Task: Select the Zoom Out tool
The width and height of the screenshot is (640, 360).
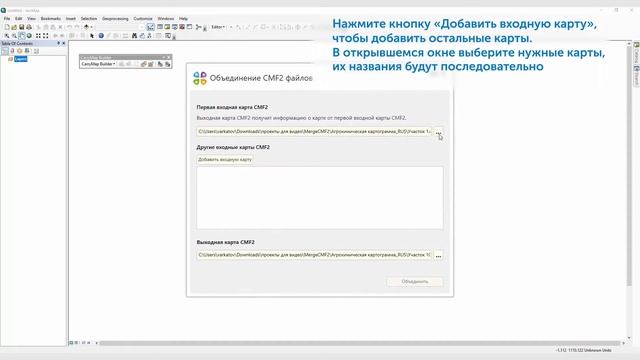Action: pos(14,36)
